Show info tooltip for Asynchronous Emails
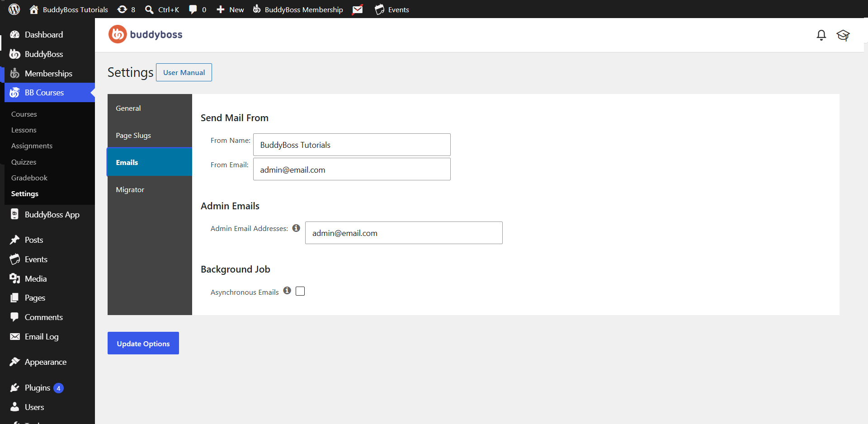 point(287,291)
